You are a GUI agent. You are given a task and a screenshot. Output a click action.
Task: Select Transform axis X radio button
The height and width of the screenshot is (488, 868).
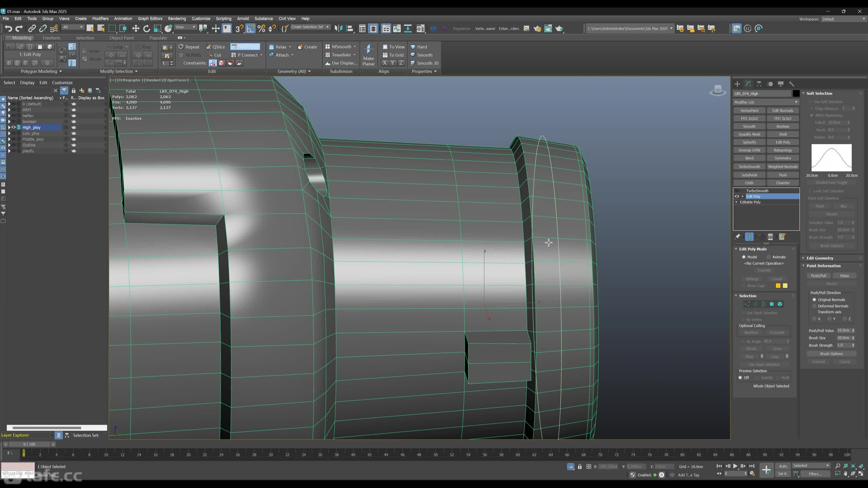coord(814,319)
